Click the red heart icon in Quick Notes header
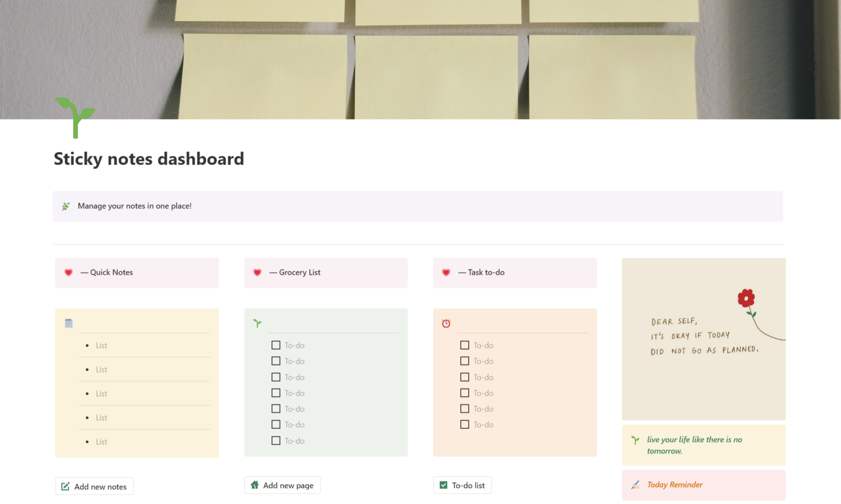This screenshot has width=841, height=504. [69, 273]
